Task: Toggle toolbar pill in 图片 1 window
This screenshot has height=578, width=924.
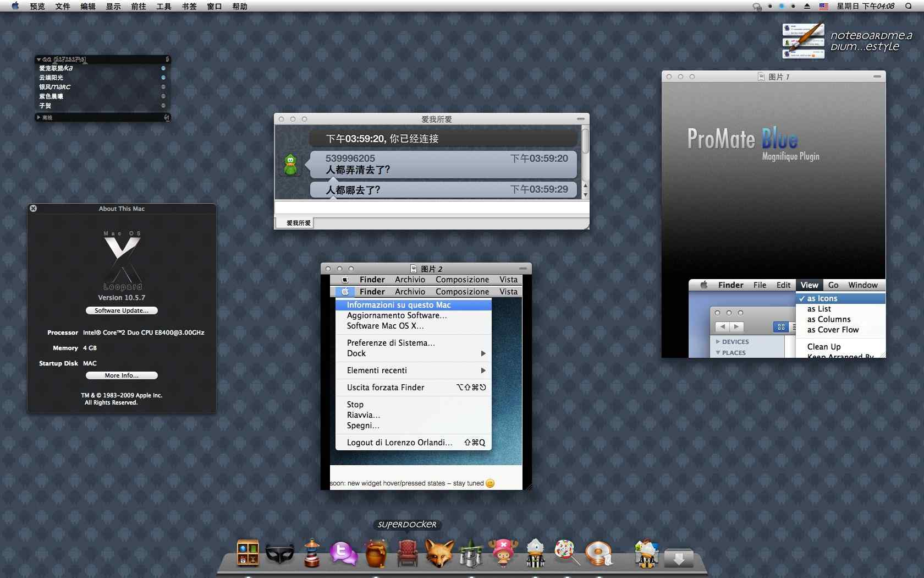Action: pos(877,77)
